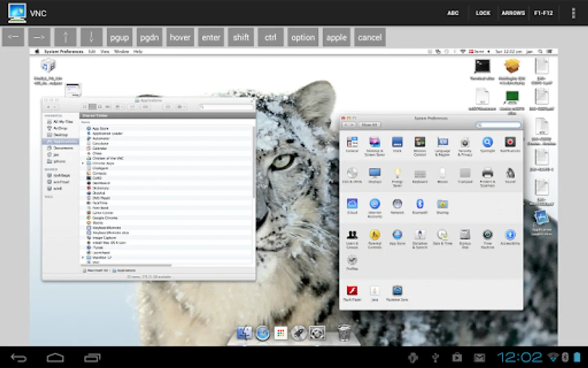Tap the VNC pgup key button
Screen dimensions: 588x368
(119, 38)
